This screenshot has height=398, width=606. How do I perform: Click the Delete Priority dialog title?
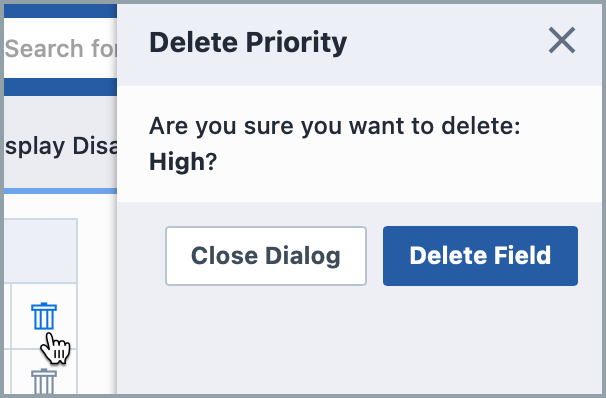[x=248, y=43]
